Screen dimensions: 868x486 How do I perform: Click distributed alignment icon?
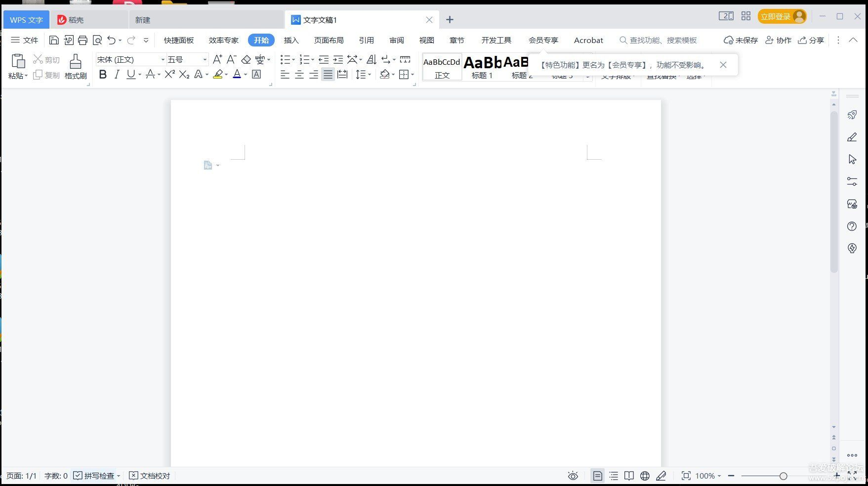[x=342, y=75]
